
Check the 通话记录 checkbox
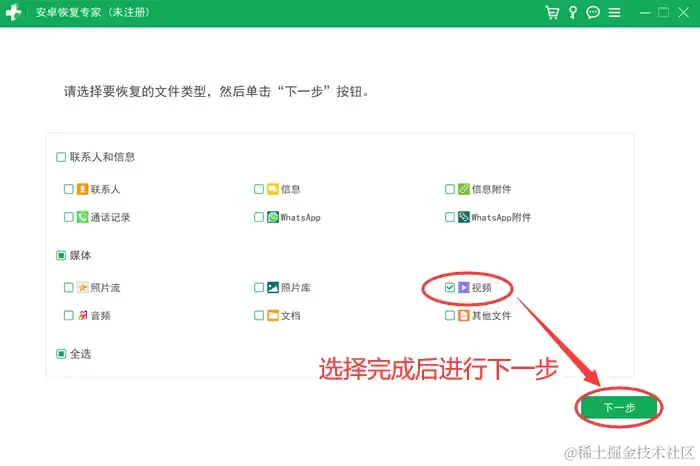click(x=68, y=217)
